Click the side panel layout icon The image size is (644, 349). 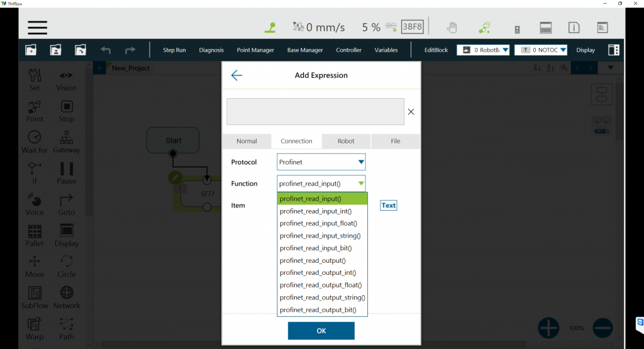click(x=613, y=50)
